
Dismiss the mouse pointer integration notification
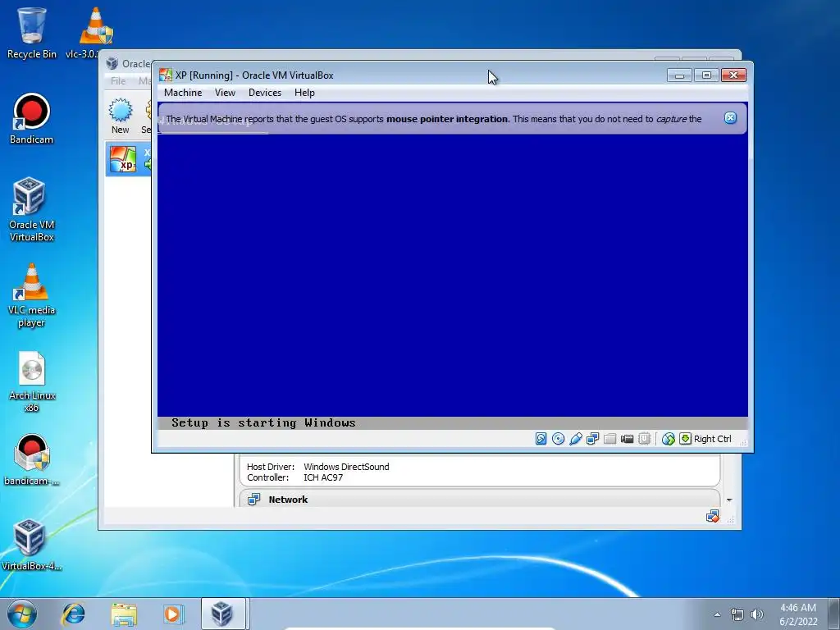click(x=731, y=118)
